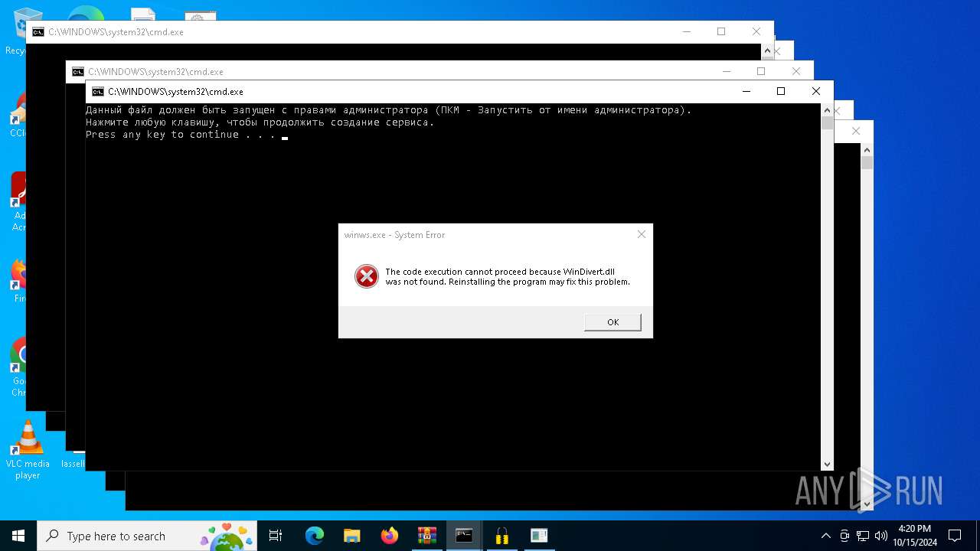The image size is (980, 551).
Task: Open the Windows Start menu
Action: click(x=18, y=536)
